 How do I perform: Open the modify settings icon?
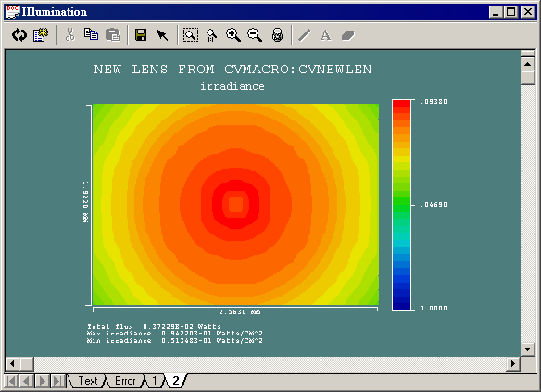click(x=41, y=35)
